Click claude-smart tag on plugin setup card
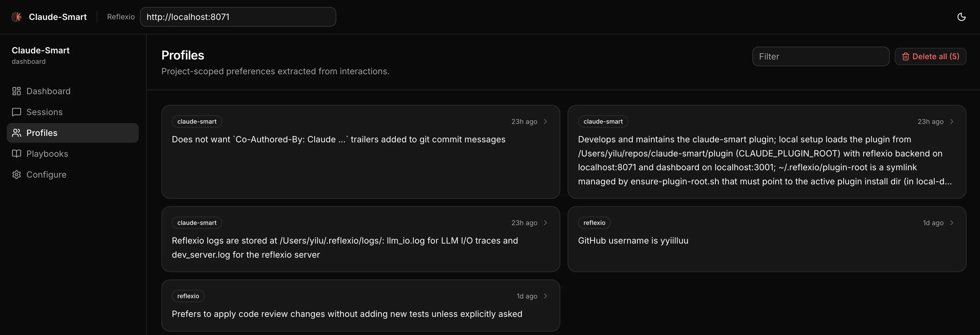The height and width of the screenshot is (335, 980). click(603, 122)
